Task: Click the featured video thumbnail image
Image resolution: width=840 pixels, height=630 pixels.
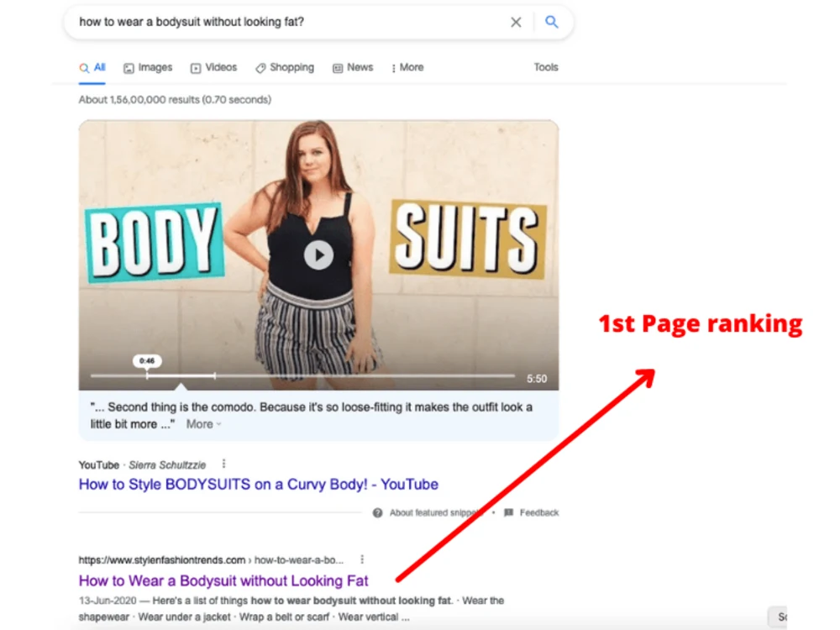Action: point(318,255)
